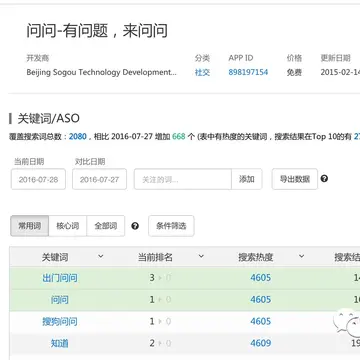360x360 pixels.
Task: Click the 关键词/ASO section heading
Action: tap(49, 119)
